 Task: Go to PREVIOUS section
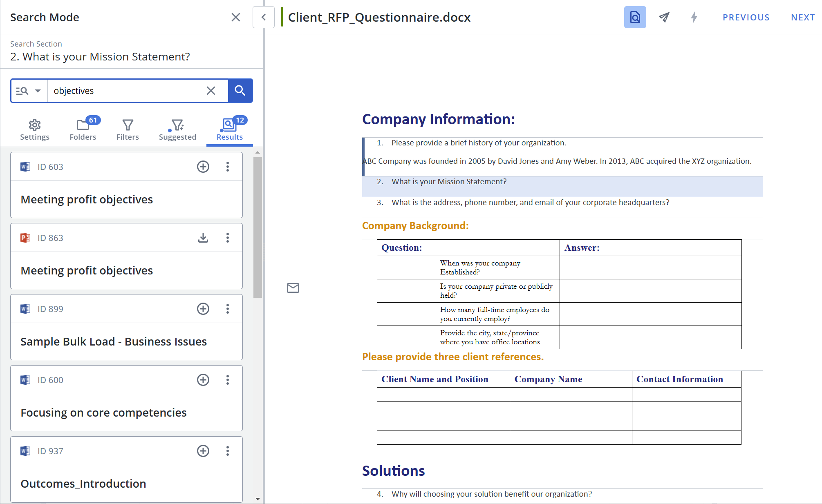pyautogui.click(x=746, y=17)
